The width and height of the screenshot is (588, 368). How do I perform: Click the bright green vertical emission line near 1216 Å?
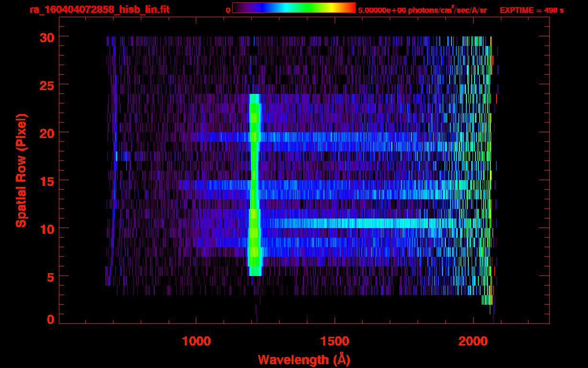pos(255,184)
